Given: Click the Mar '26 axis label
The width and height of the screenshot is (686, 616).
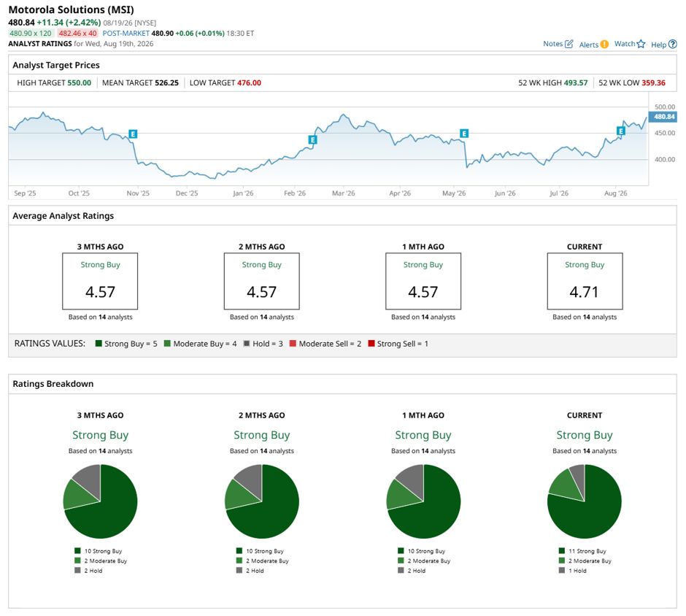Looking at the screenshot, I should click(344, 193).
